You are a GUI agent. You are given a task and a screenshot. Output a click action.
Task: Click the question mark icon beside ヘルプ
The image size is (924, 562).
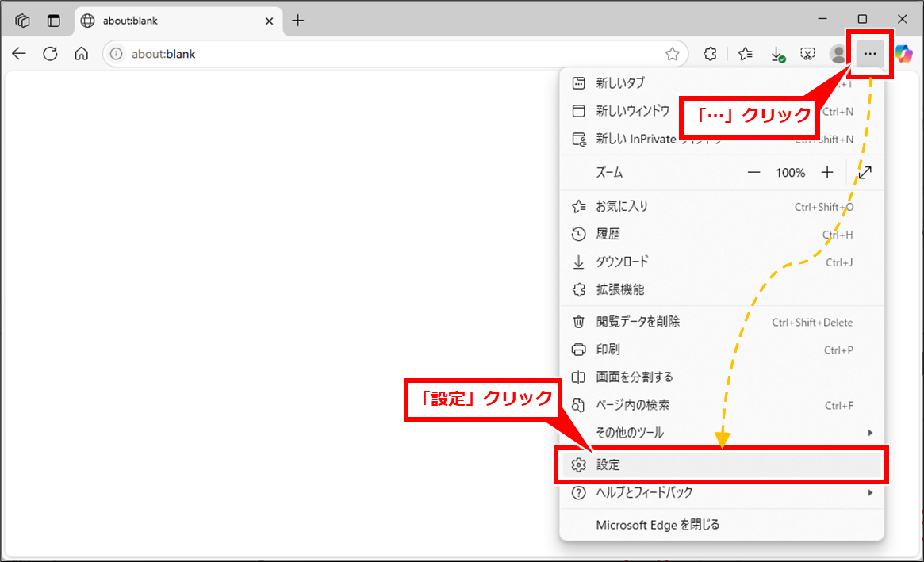point(579,492)
